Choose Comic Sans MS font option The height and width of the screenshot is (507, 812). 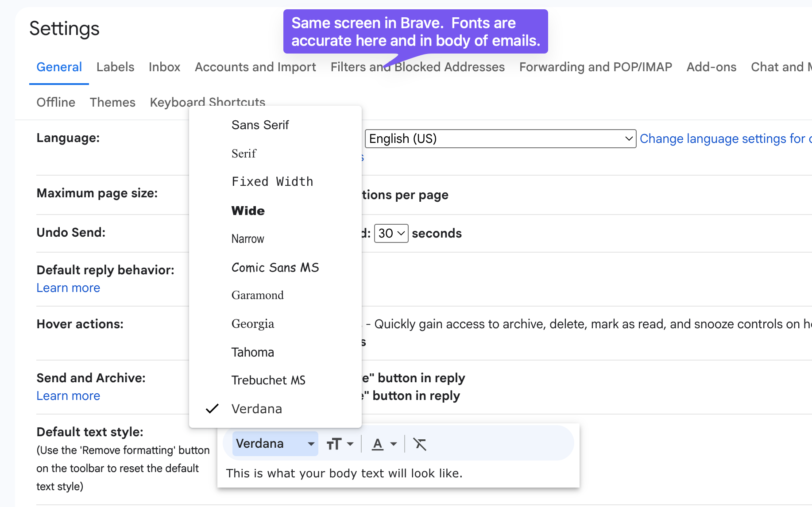[275, 268]
